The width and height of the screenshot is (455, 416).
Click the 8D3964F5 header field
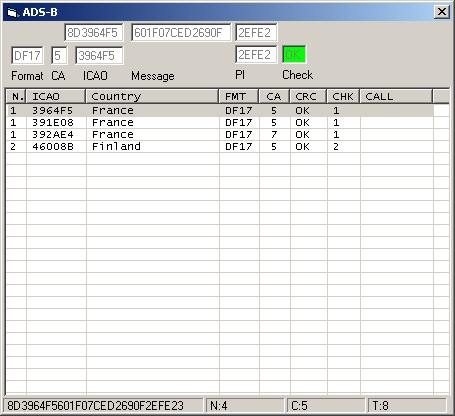(x=94, y=33)
